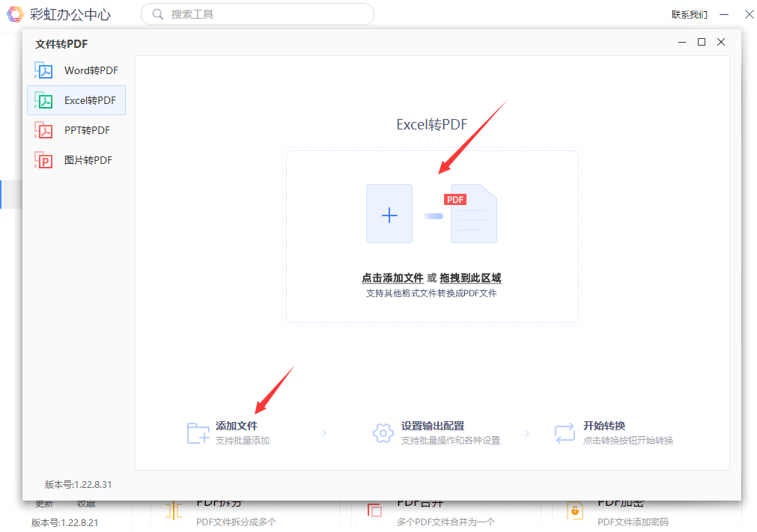Click the 开始转换 convert arrows icon
Viewport: 757px width, 532px height.
[565, 432]
